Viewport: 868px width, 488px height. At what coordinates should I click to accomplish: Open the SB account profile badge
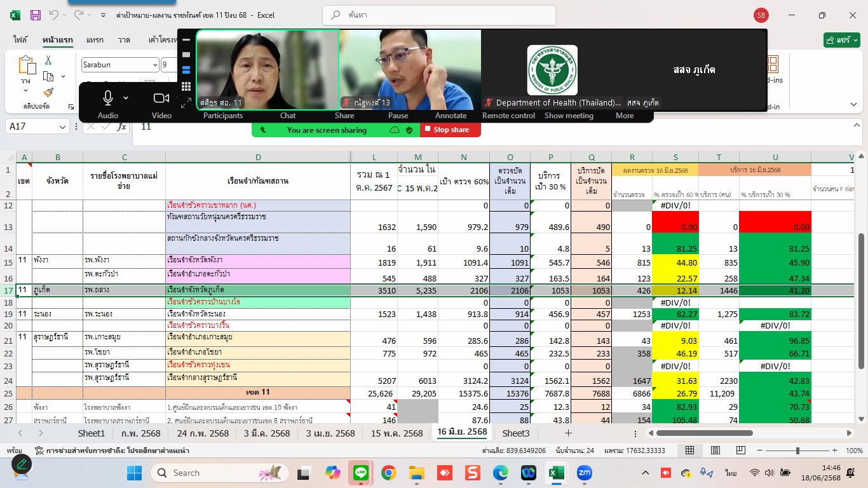(761, 15)
